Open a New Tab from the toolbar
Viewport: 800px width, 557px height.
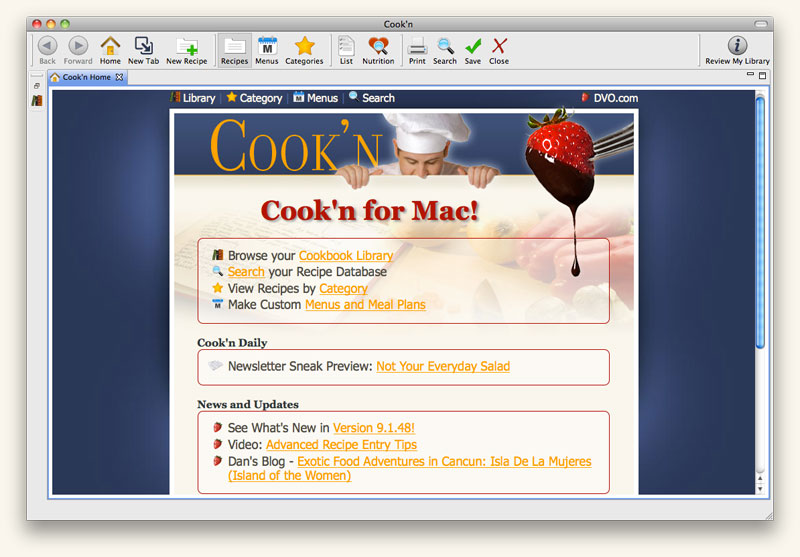pyautogui.click(x=143, y=50)
